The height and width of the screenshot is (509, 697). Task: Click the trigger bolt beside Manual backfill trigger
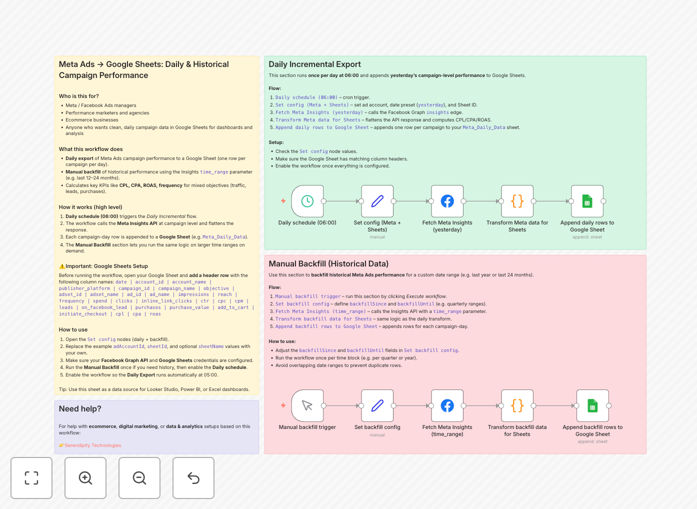click(x=283, y=405)
